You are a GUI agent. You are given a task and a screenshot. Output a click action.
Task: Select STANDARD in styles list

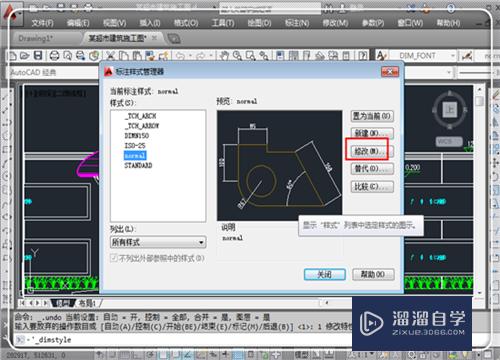(x=138, y=166)
